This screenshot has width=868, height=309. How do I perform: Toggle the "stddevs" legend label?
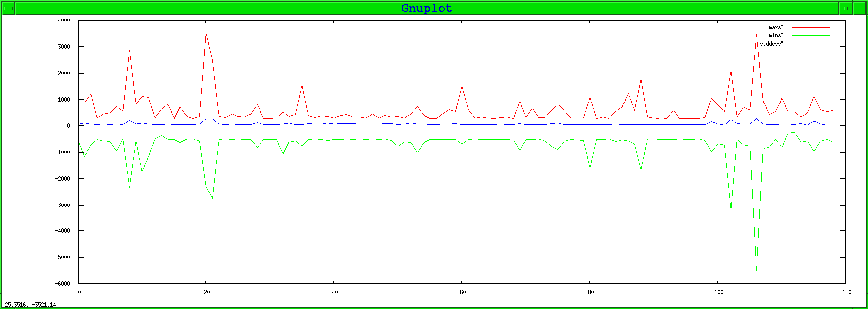pos(770,44)
